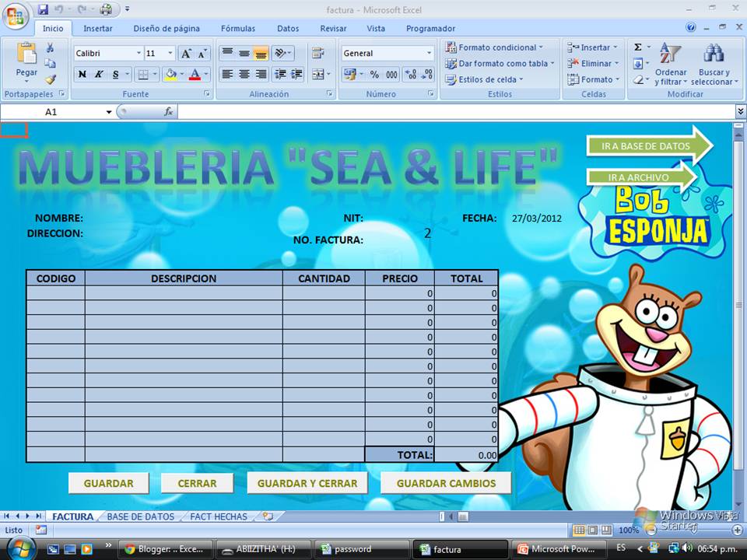Screen dimensions: 747x560
Task: Click the accounting number format icon
Action: pyautogui.click(x=350, y=75)
